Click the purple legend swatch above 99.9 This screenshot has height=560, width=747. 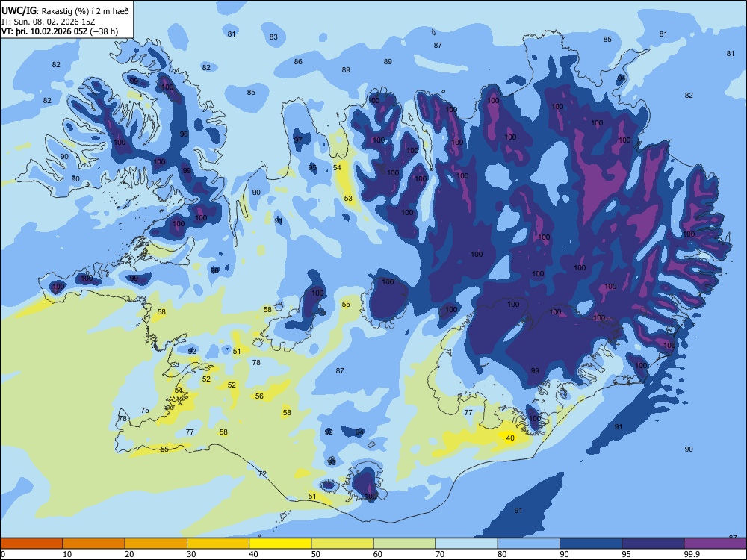(x=715, y=544)
